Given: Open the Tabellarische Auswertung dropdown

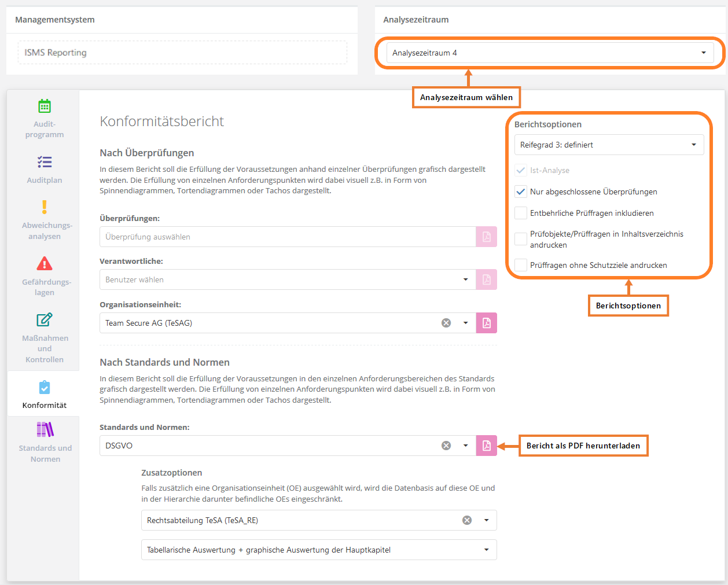Looking at the screenshot, I should tap(486, 550).
